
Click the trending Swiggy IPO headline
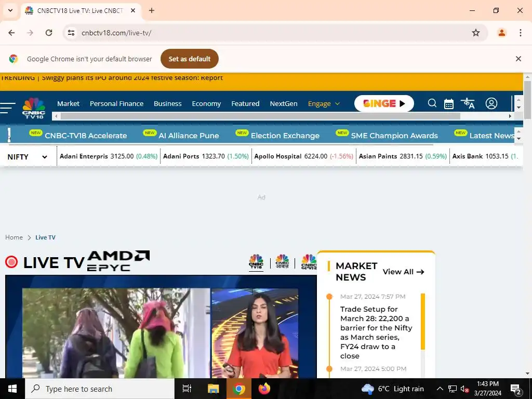coord(132,78)
